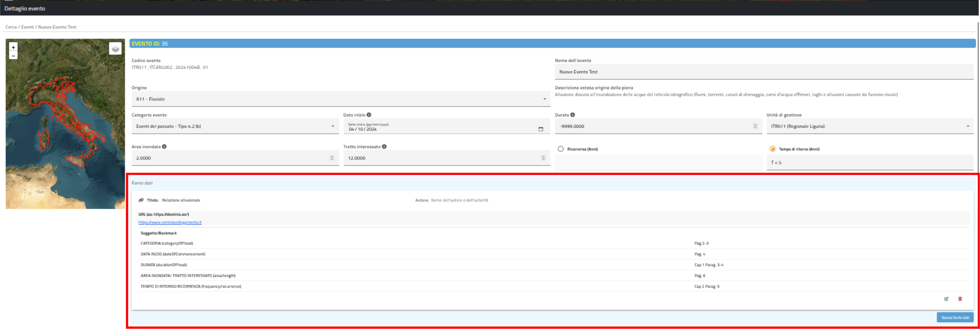Viewport: 980px width, 329px height.
Task: Click the info icon beside Durata
Action: pos(573,115)
